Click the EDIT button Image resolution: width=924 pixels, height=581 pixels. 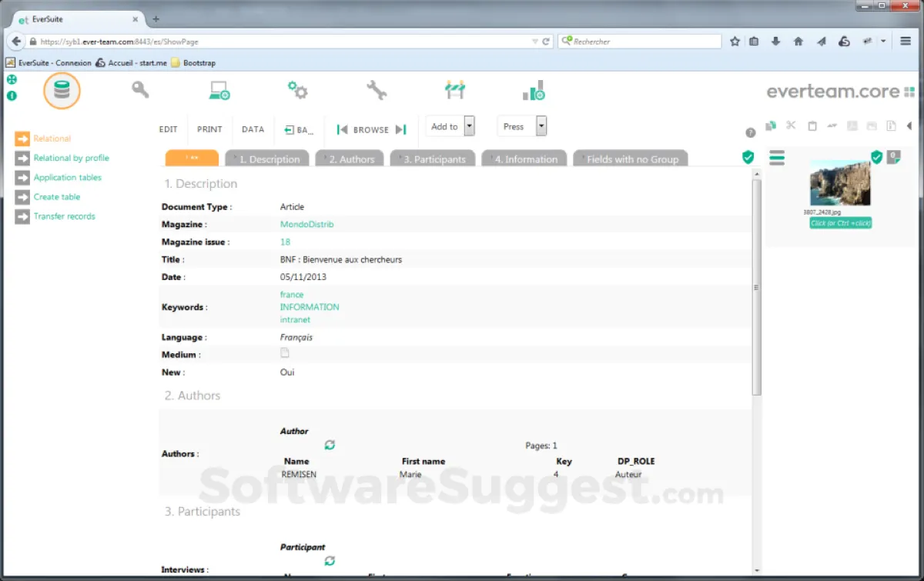[x=169, y=129]
